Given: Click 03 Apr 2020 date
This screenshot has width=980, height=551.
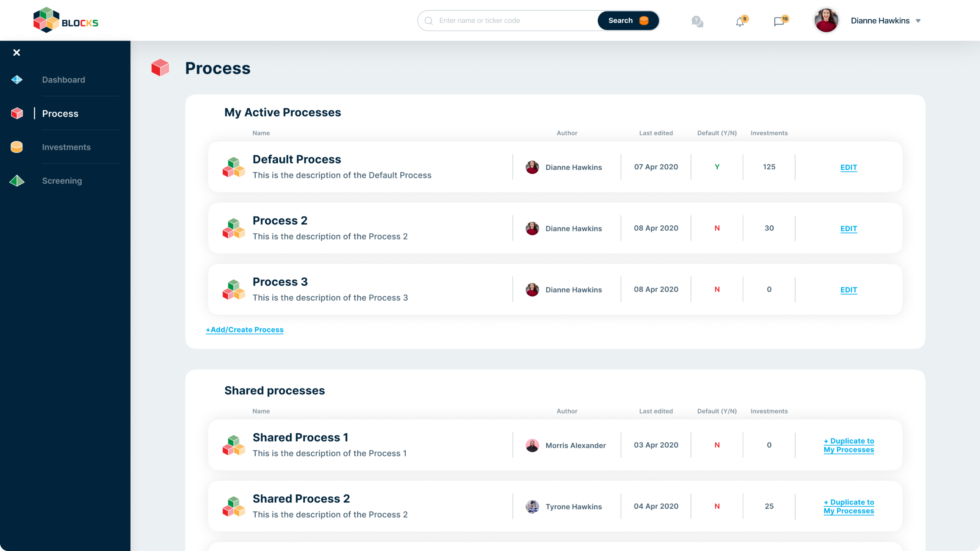Looking at the screenshot, I should click(656, 445).
